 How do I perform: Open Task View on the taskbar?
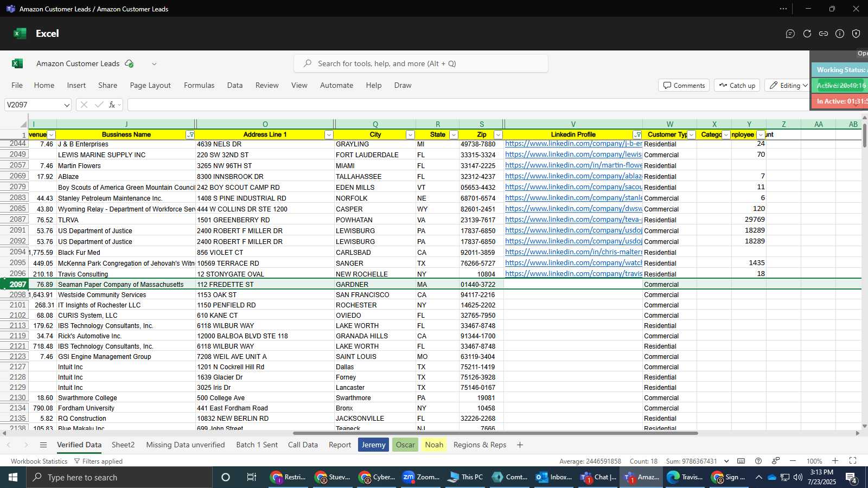pyautogui.click(x=251, y=477)
